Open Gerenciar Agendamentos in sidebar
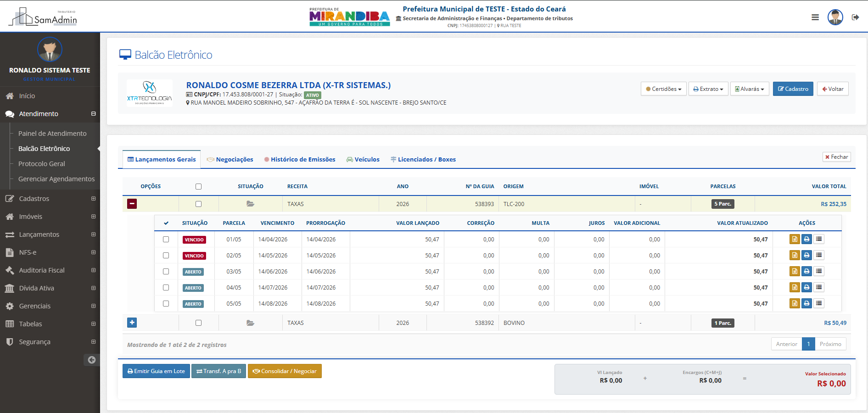Image resolution: width=868 pixels, height=413 pixels. click(56, 179)
